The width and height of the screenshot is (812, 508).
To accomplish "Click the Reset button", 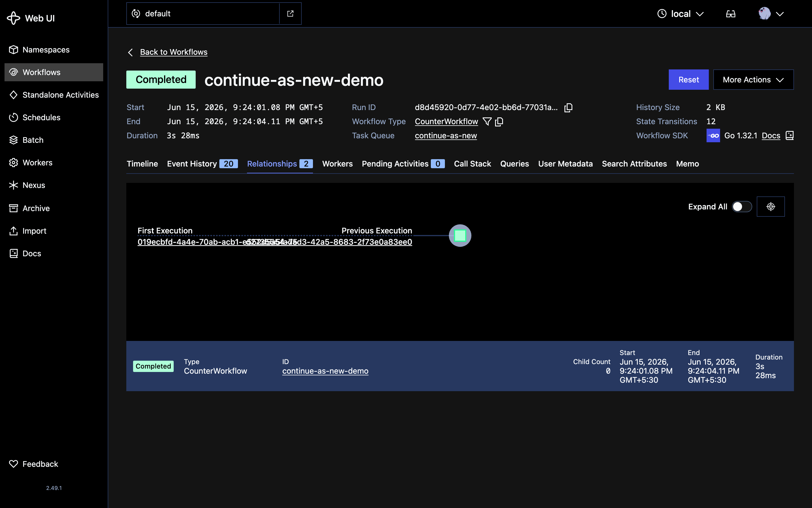I will coord(689,80).
